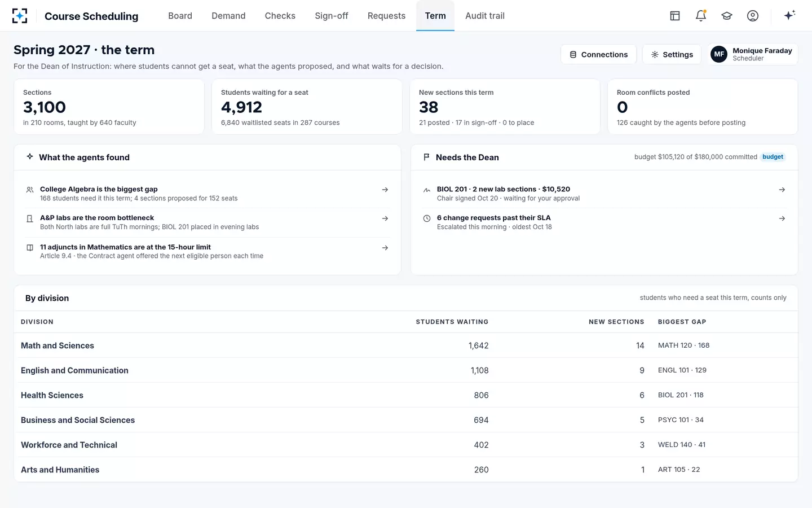Select the Arts and Humanities division row
This screenshot has height=508, width=812.
click(406, 470)
